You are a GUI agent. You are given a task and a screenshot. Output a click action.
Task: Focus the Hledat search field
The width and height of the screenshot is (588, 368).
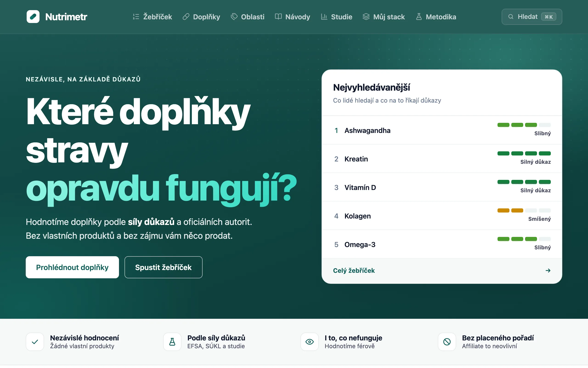coord(532,17)
